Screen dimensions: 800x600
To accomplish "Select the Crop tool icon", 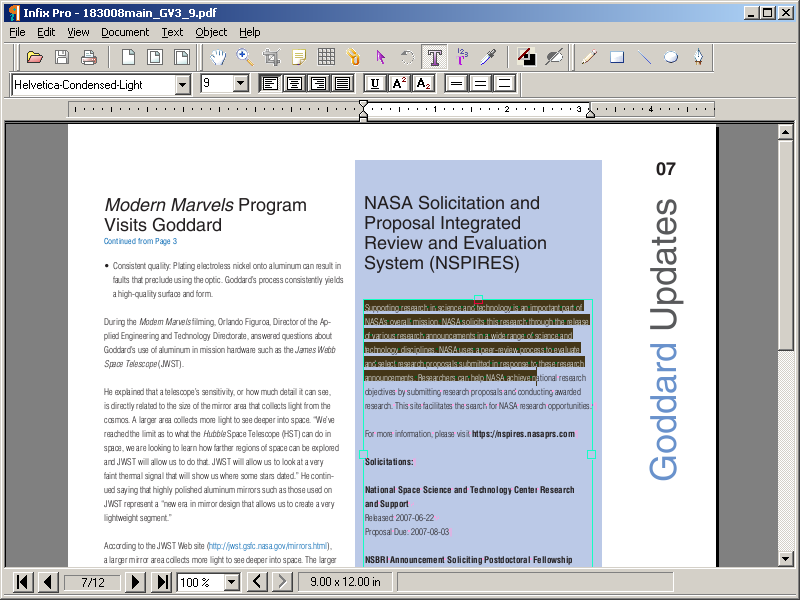I will 271,57.
